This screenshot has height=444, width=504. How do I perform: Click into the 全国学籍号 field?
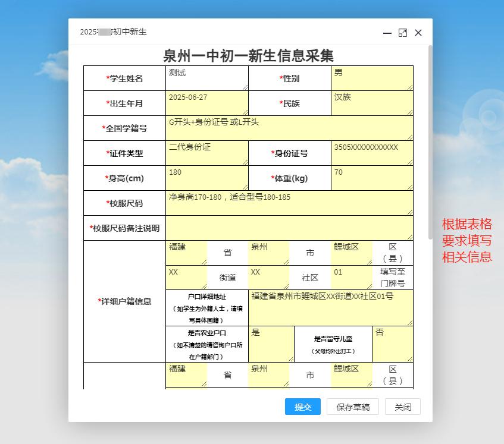click(x=289, y=128)
